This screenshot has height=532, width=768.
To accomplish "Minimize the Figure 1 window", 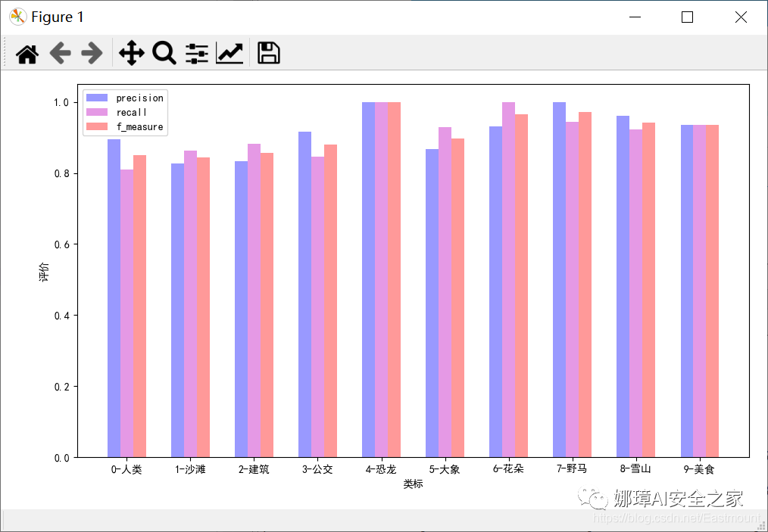I will 635,17.
